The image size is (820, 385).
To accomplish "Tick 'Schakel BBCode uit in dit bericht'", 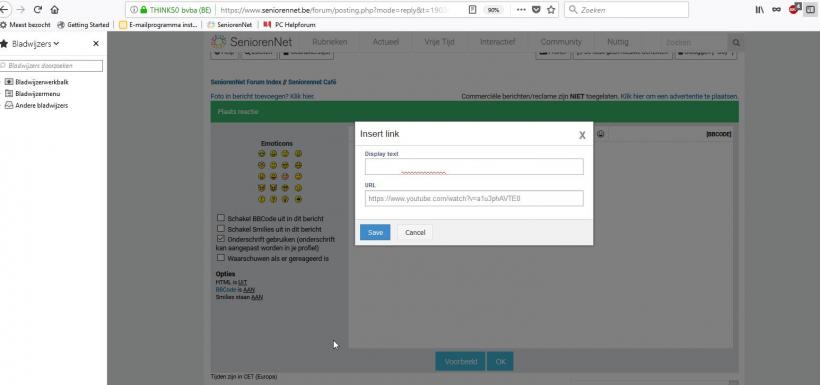I will pyautogui.click(x=221, y=218).
